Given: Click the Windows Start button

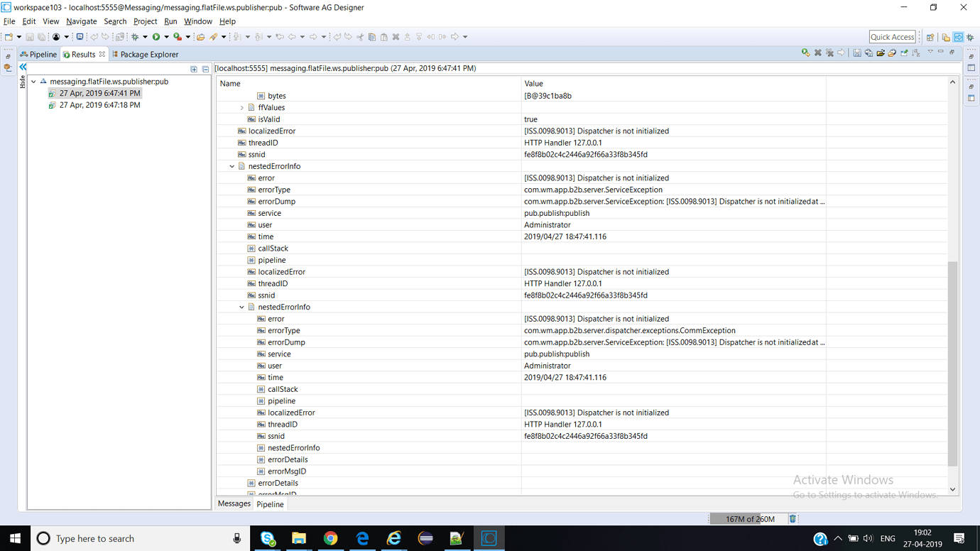Looking at the screenshot, I should coord(15,538).
